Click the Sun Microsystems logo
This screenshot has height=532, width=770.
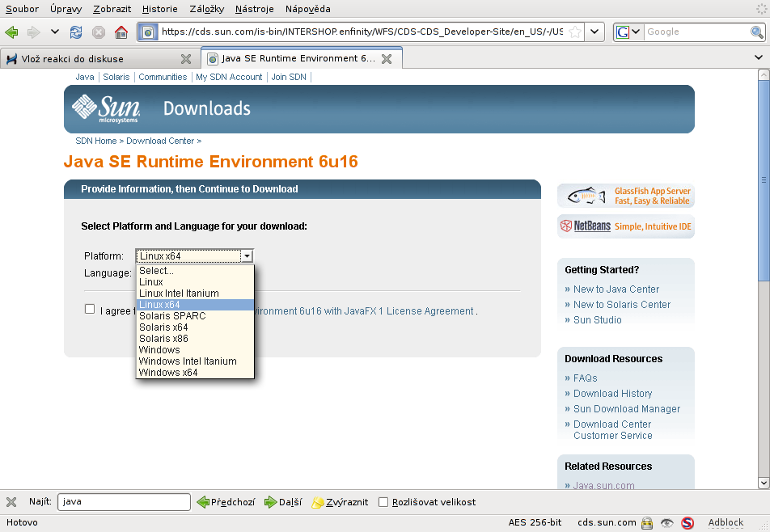[x=106, y=108]
